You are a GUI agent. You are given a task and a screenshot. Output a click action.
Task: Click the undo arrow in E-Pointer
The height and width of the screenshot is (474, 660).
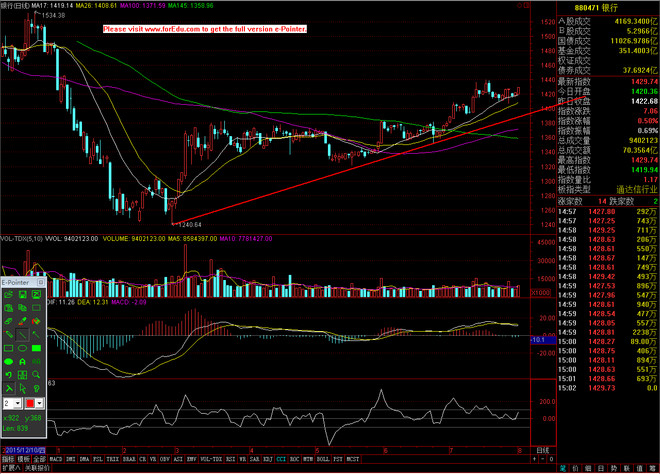9,375
